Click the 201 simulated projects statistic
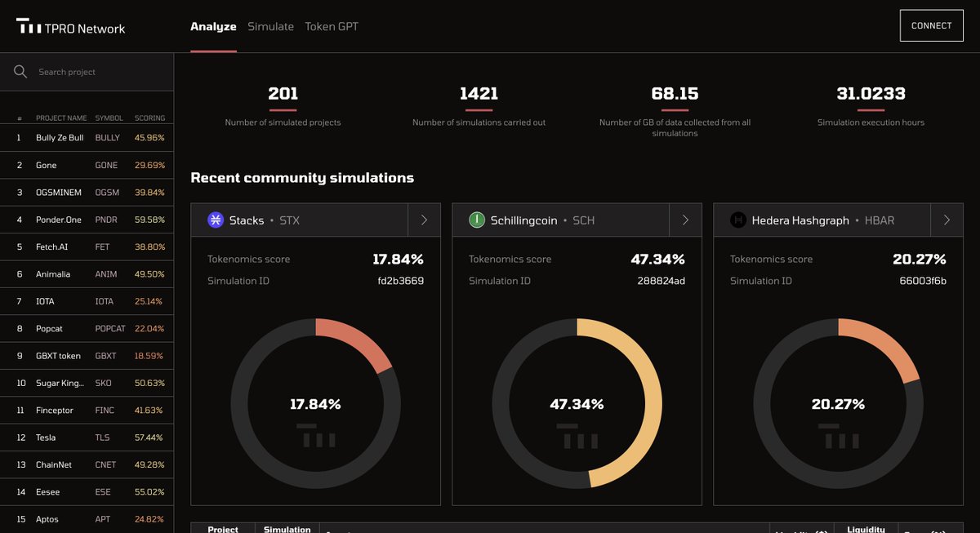Viewport: 980px width, 533px height. click(x=283, y=106)
